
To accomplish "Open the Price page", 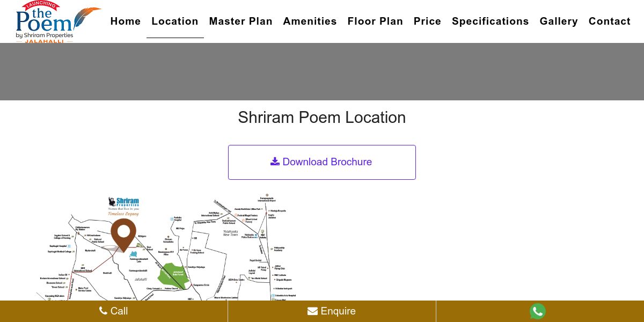I will pyautogui.click(x=427, y=21).
